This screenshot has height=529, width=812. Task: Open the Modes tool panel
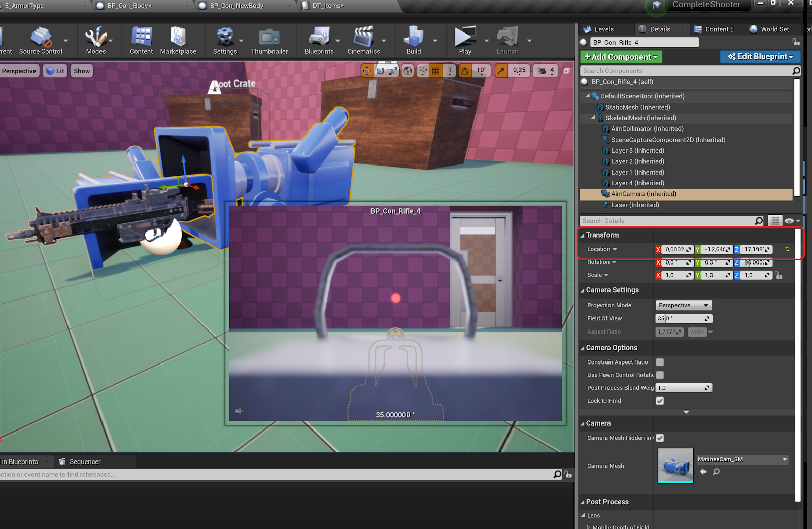coord(96,41)
